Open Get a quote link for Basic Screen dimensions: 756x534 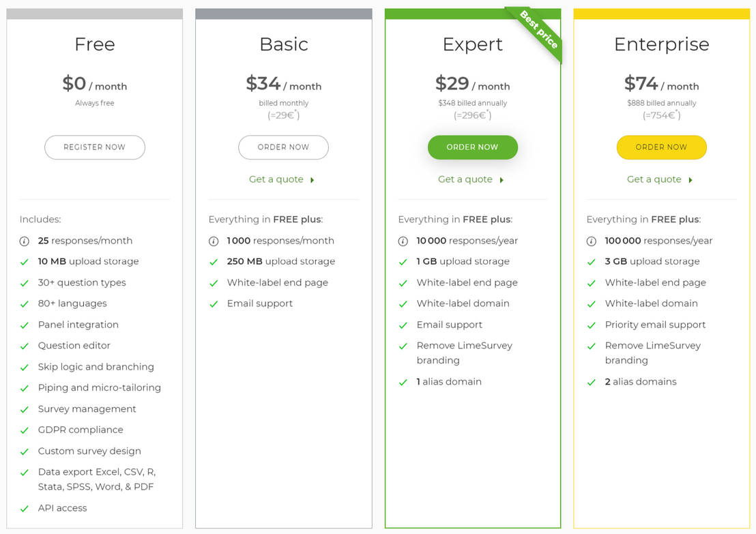[276, 179]
